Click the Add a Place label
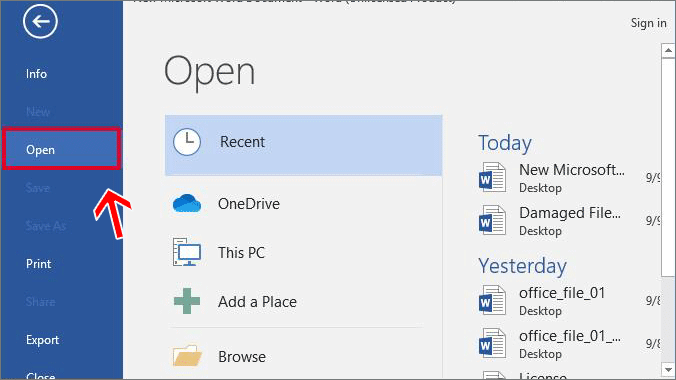Image resolution: width=676 pixels, height=380 pixels. tap(257, 301)
